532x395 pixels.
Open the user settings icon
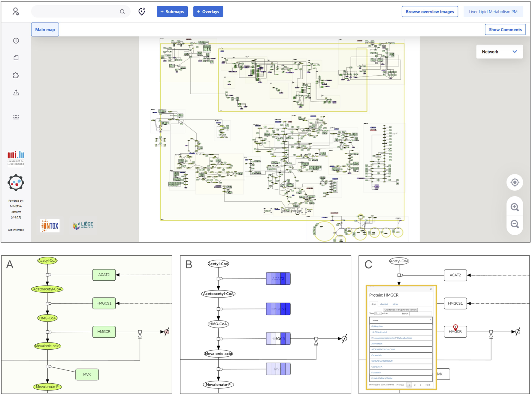16,12
